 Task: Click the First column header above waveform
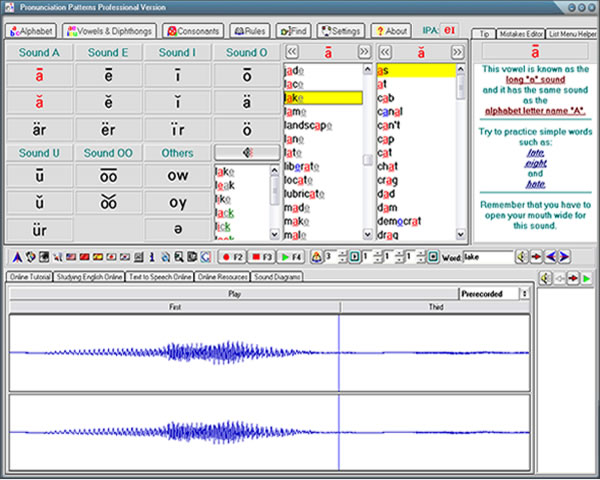pos(175,307)
